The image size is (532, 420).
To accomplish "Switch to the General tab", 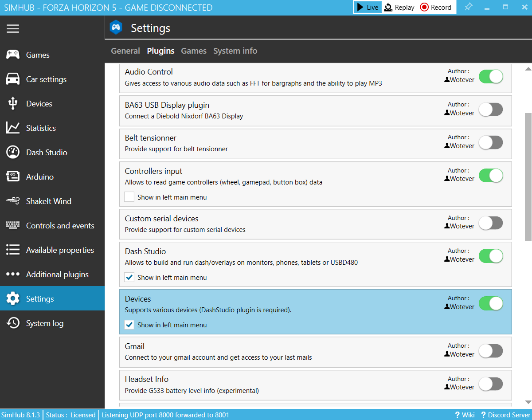I will point(125,51).
